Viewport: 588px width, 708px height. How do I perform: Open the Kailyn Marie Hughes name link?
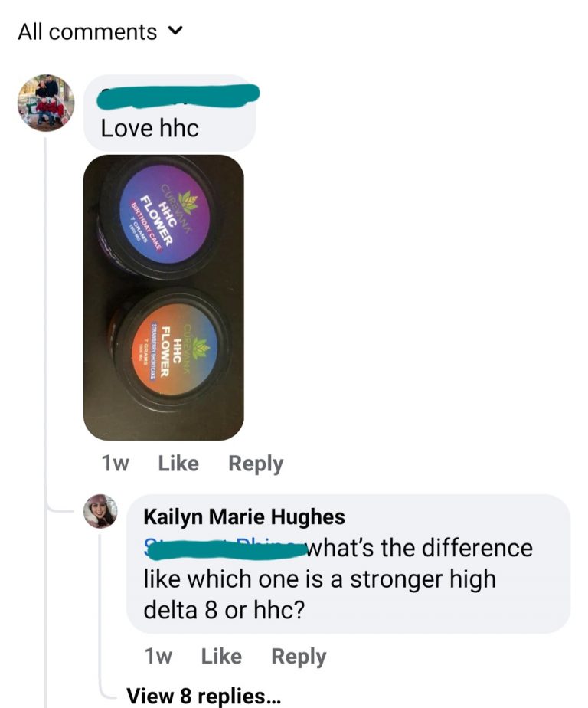point(244,516)
